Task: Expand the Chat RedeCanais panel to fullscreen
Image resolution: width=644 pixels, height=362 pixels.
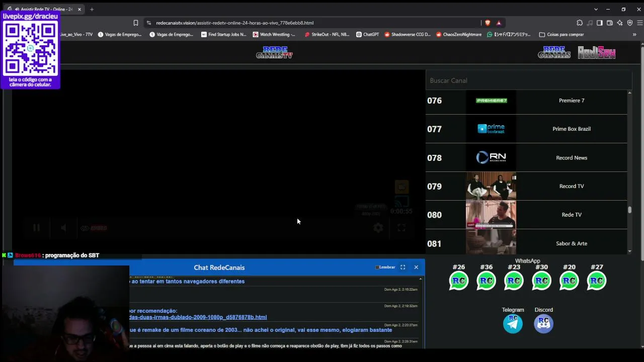Action: click(x=403, y=267)
